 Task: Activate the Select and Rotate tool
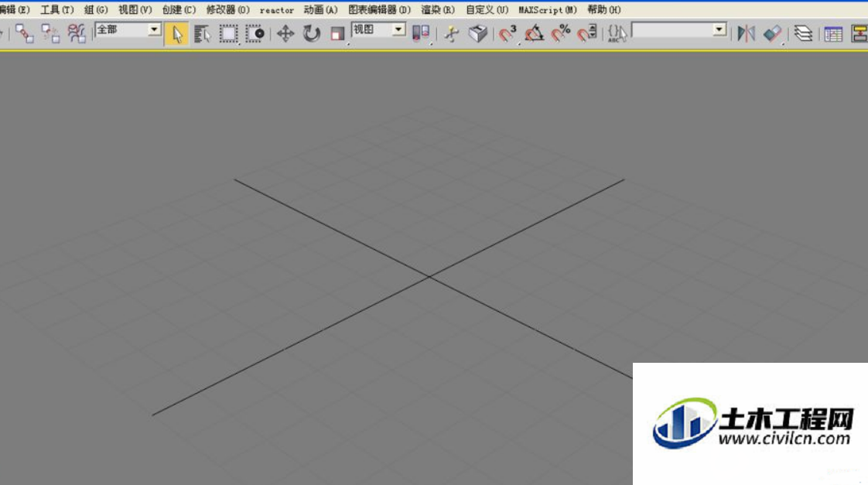(312, 34)
